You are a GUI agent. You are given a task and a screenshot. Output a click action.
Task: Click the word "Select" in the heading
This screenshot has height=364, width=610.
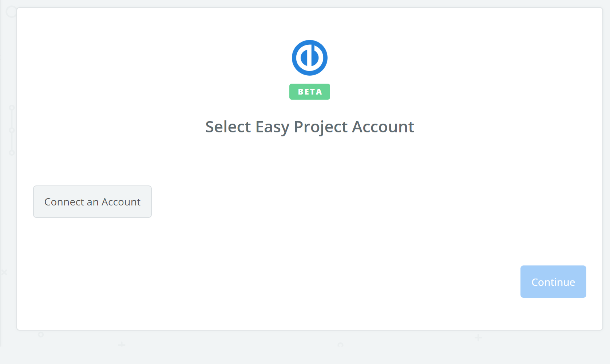[x=228, y=127]
